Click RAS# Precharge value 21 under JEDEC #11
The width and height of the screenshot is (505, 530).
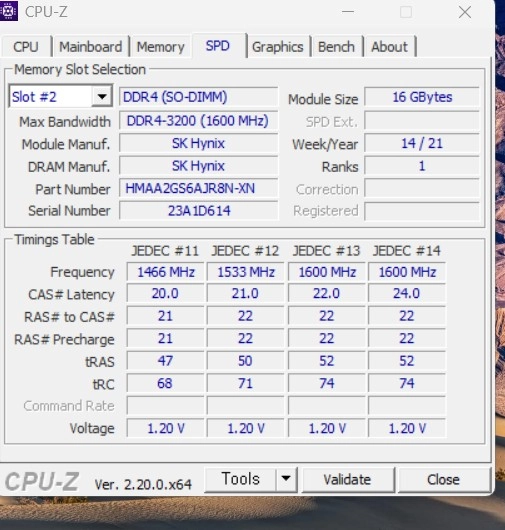166,338
